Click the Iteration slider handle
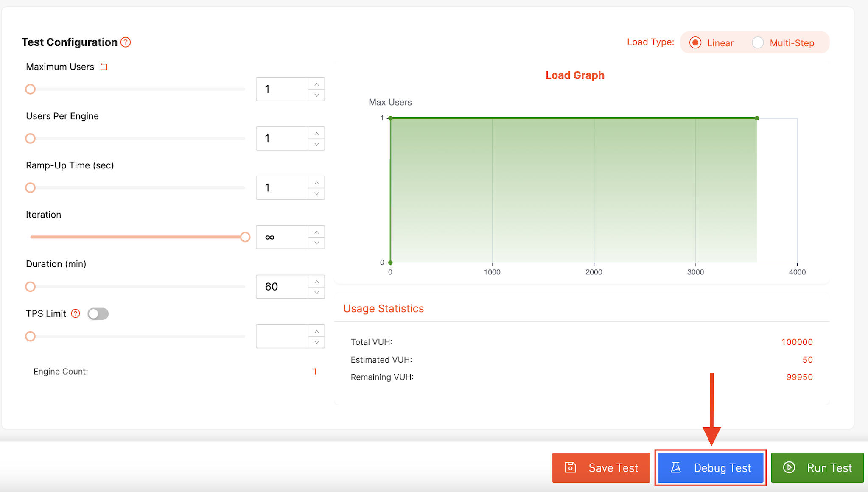The width and height of the screenshot is (868, 492). tap(245, 237)
